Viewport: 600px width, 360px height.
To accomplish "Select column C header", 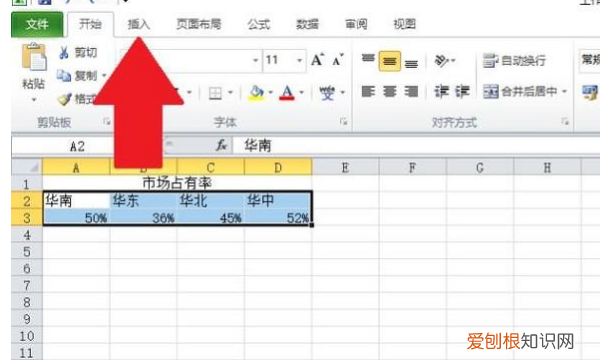I will [210, 168].
